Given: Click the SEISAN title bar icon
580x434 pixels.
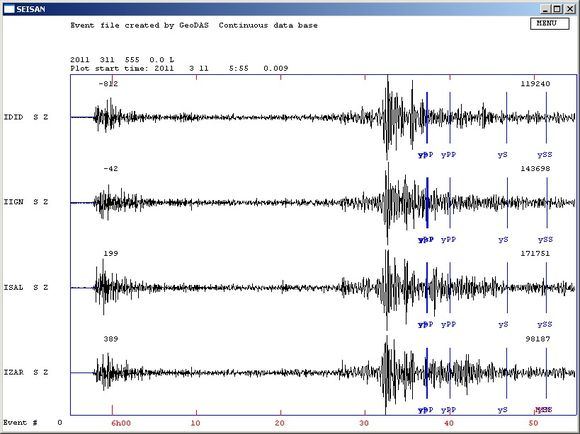Looking at the screenshot, I should click(x=9, y=9).
